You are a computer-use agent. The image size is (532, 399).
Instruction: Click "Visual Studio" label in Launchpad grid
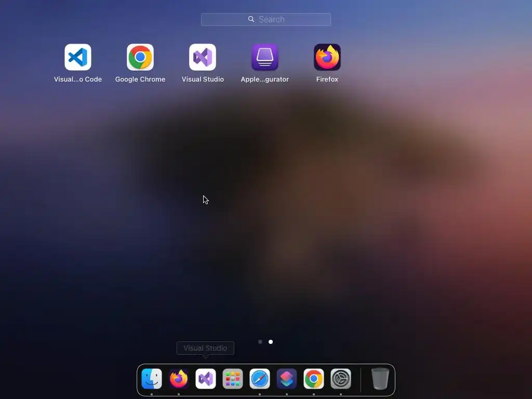click(203, 79)
